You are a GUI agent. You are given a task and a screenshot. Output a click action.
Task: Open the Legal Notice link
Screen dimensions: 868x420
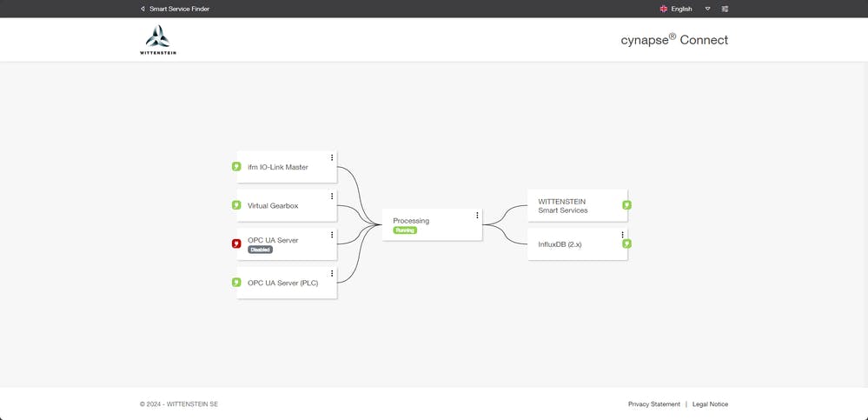(710, 404)
